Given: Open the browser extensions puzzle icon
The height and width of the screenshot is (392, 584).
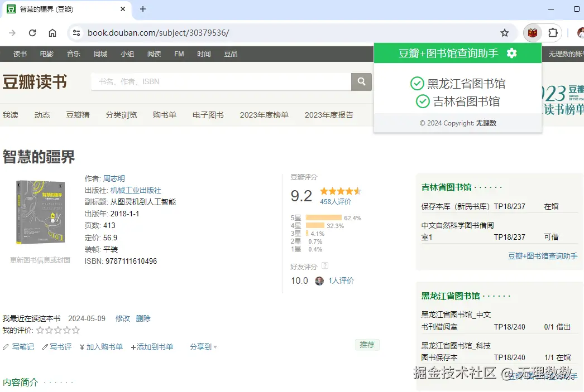Looking at the screenshot, I should (553, 33).
